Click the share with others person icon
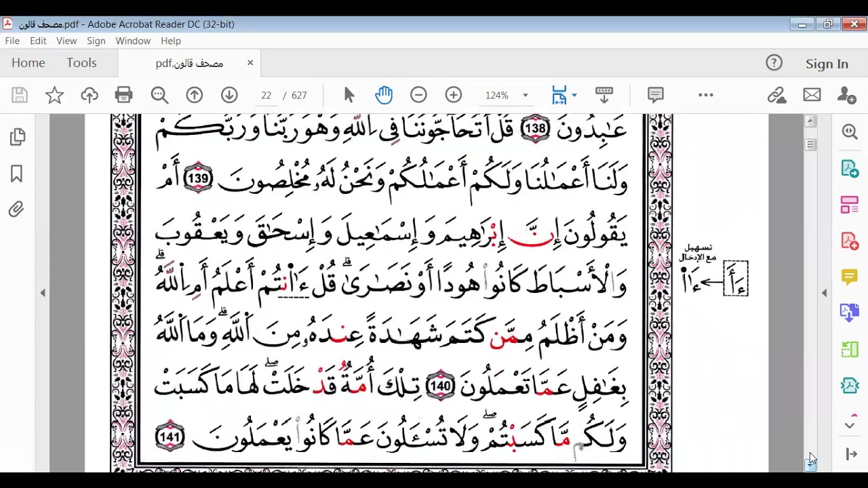868x488 pixels. coord(847,95)
